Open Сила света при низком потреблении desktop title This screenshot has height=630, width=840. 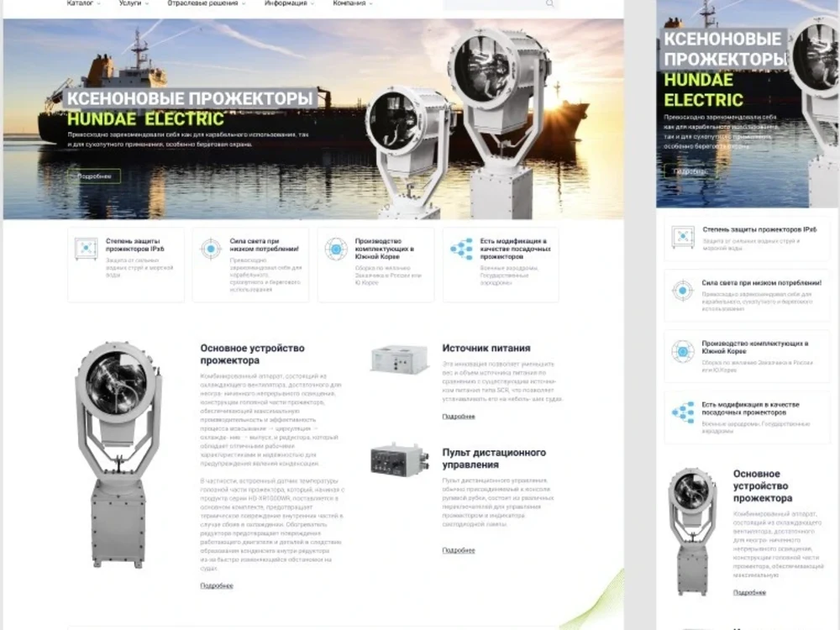(265, 244)
